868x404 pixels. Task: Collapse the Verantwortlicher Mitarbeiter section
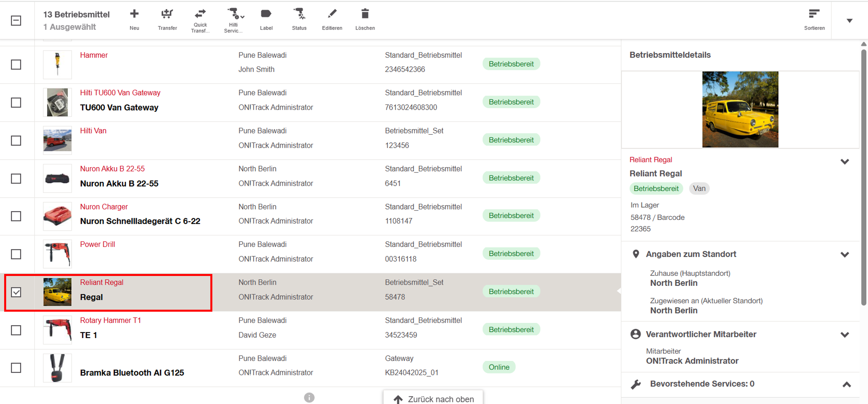844,335
